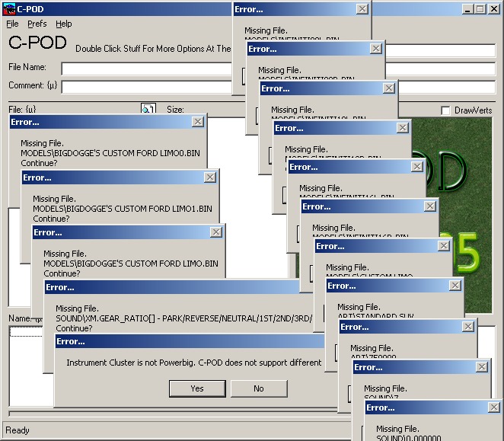This screenshot has height=441, width=504.
Task: Dismiss the topmost INFINITI00L error dialog
Action: pyautogui.click(x=362, y=9)
